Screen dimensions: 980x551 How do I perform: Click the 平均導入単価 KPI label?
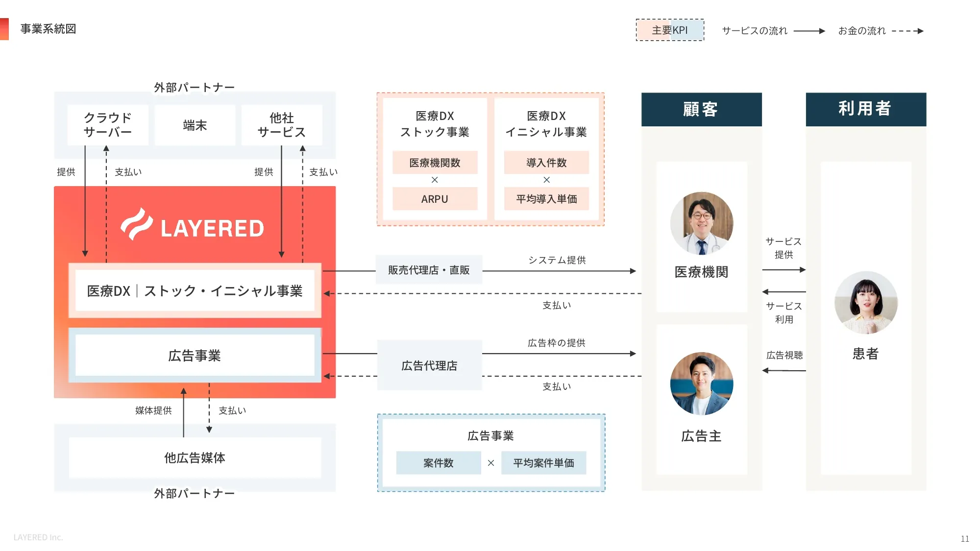tap(546, 199)
